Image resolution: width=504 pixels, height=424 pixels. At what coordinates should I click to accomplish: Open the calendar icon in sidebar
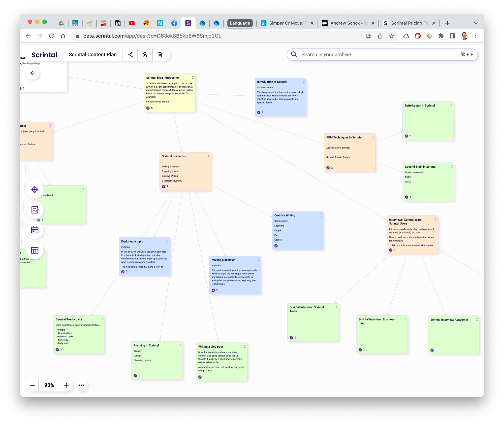pos(35,230)
